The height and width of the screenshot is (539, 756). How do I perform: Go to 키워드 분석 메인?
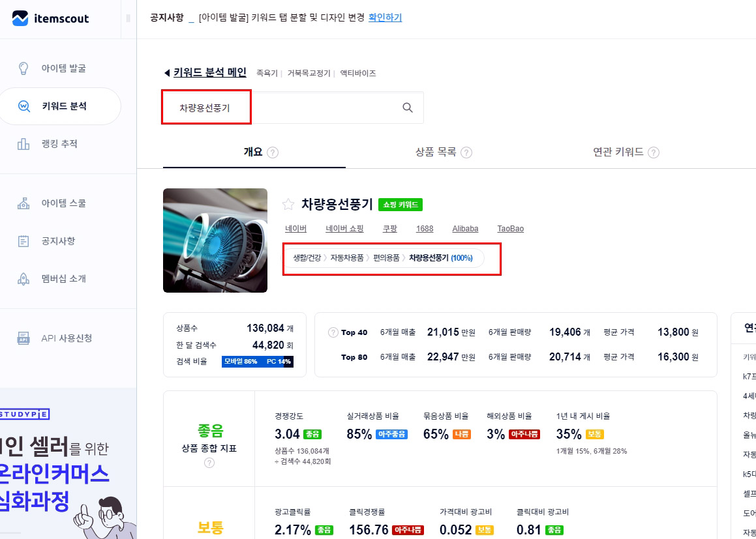(210, 73)
